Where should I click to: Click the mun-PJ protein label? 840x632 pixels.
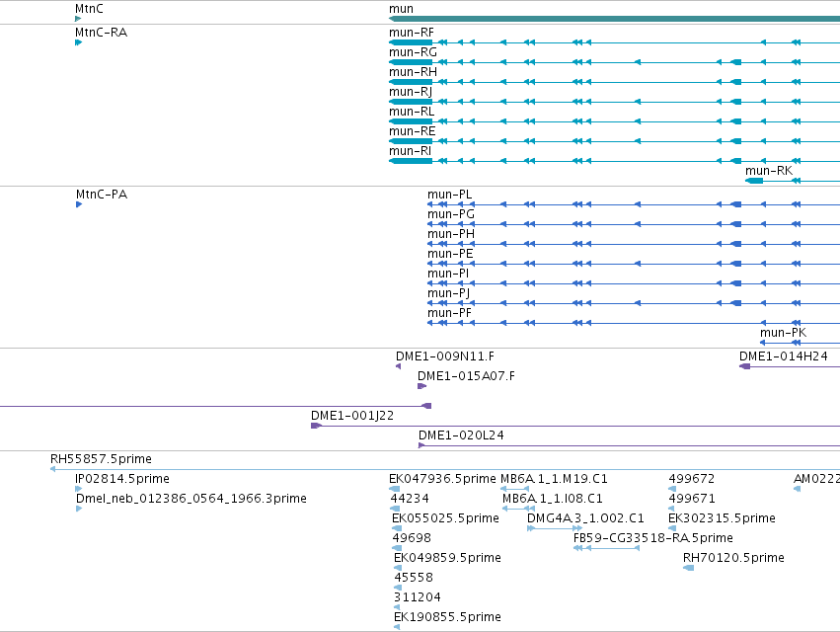coord(448,293)
